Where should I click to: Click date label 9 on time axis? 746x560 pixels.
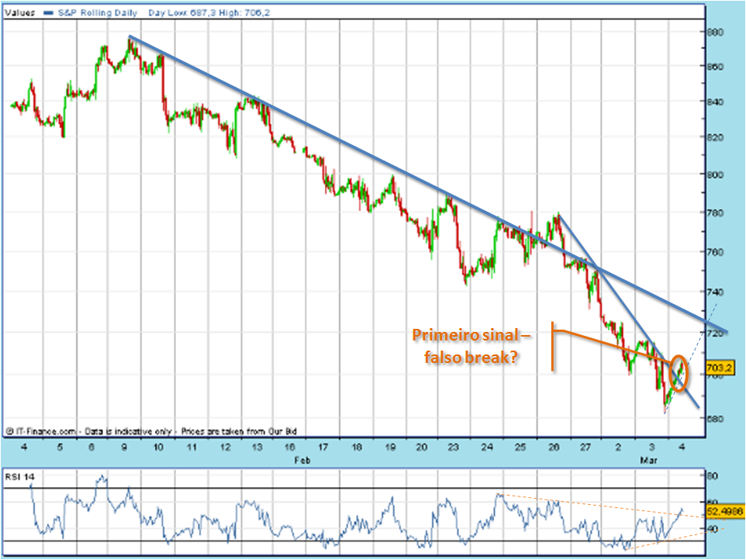pyautogui.click(x=124, y=448)
